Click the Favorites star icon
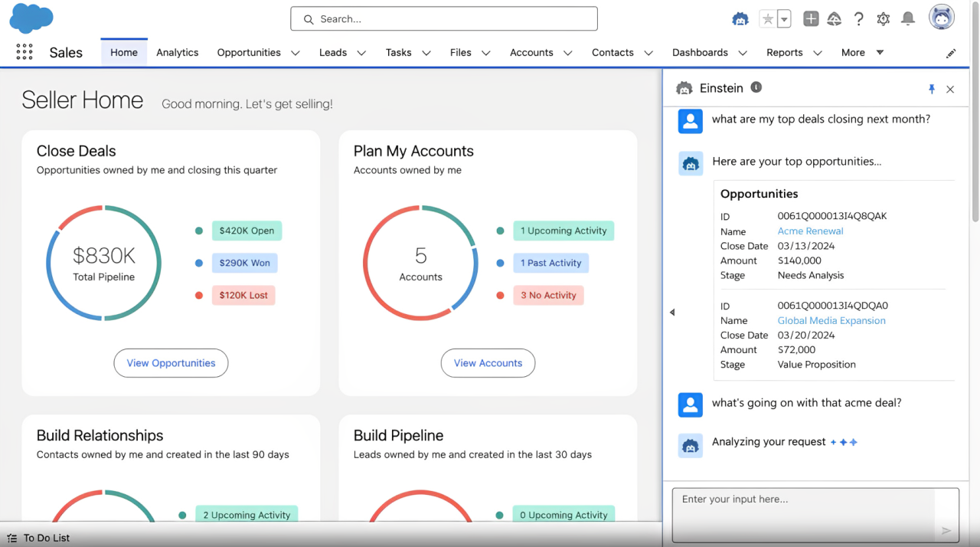This screenshot has width=980, height=547. coord(767,19)
